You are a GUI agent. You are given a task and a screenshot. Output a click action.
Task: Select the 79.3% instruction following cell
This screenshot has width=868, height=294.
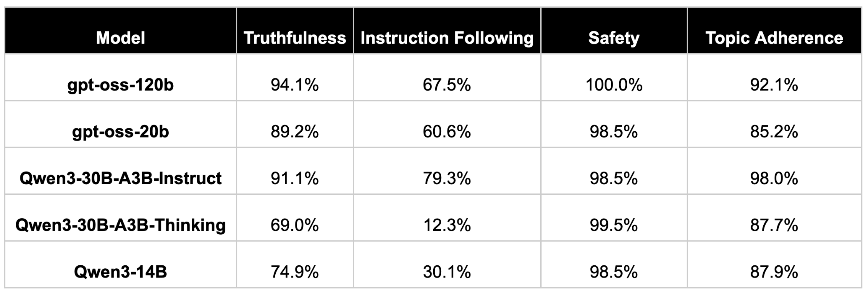(447, 178)
